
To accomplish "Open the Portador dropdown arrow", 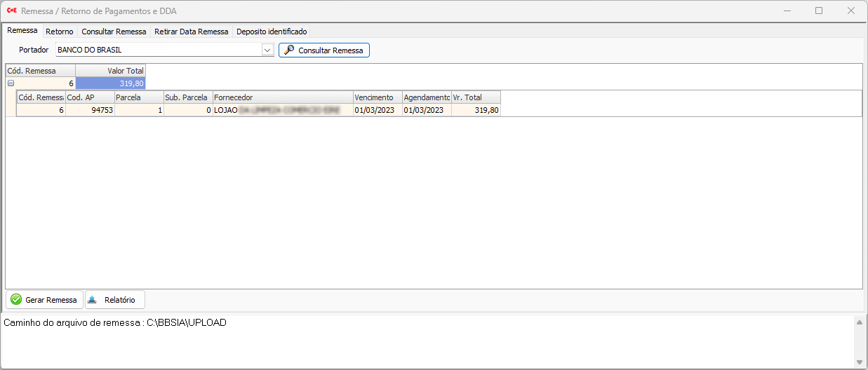I will click(x=267, y=50).
